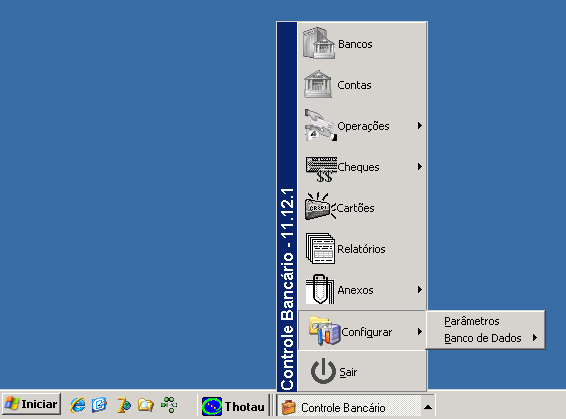Click the Cheques keyboard dollar icon

(321, 169)
